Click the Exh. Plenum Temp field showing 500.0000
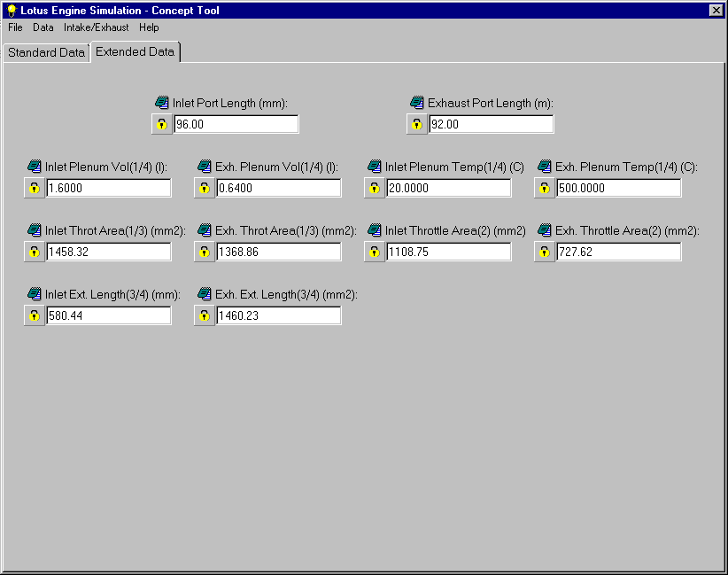 coord(619,188)
